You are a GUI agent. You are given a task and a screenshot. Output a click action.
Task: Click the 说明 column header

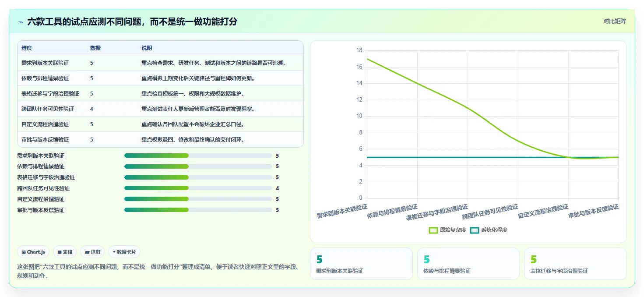click(x=147, y=48)
